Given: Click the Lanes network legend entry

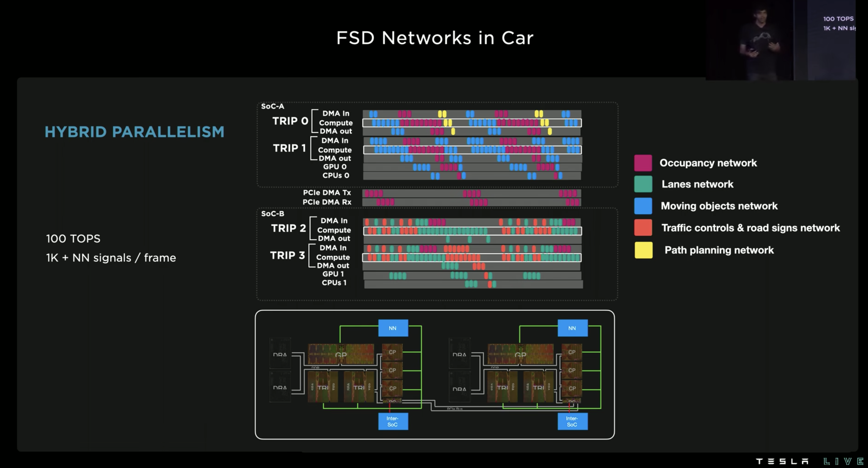Looking at the screenshot, I should point(643,184).
